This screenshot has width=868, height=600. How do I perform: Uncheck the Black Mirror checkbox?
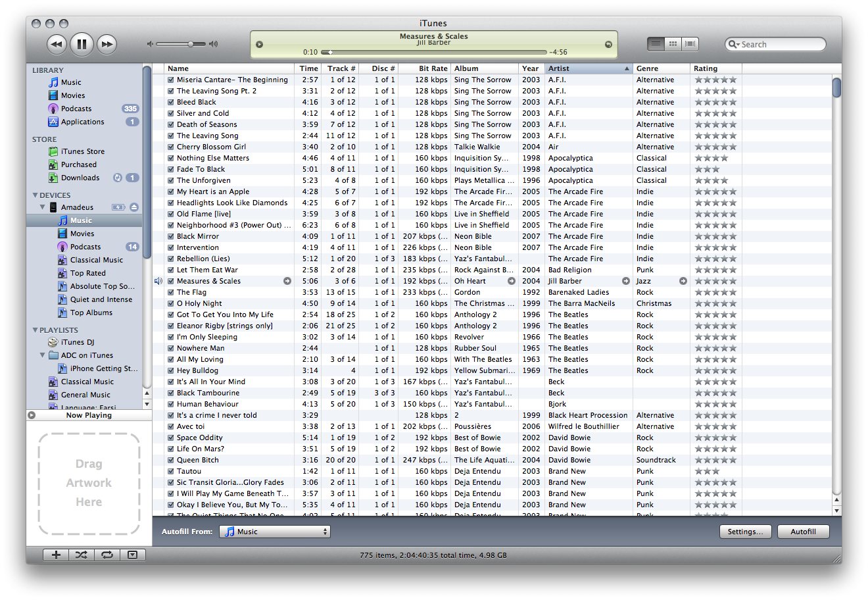[x=170, y=236]
